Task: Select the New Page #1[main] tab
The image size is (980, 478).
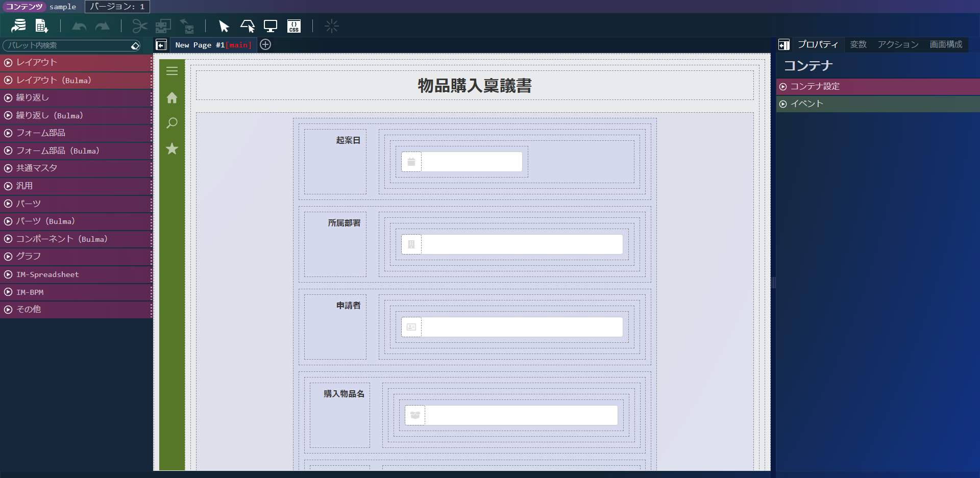Action: pos(213,45)
